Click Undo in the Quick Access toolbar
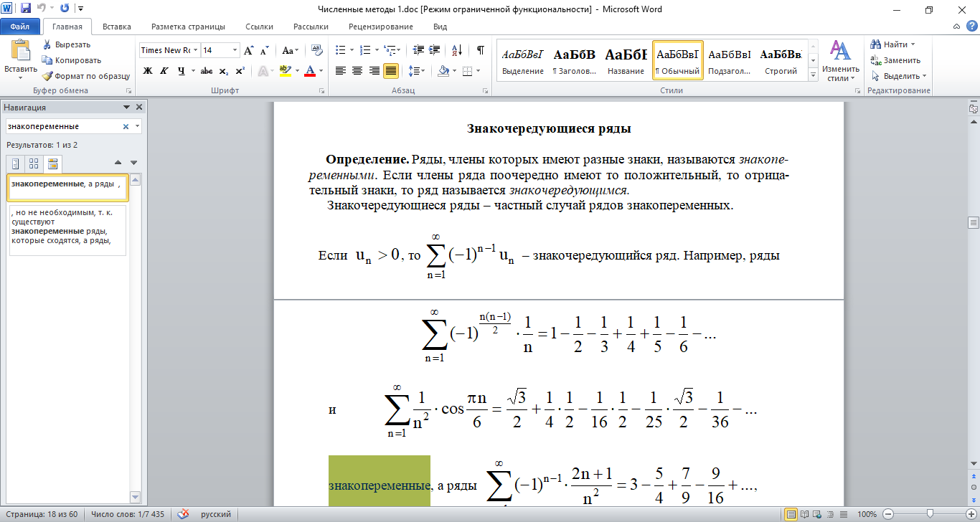This screenshot has width=980, height=522. click(x=42, y=9)
